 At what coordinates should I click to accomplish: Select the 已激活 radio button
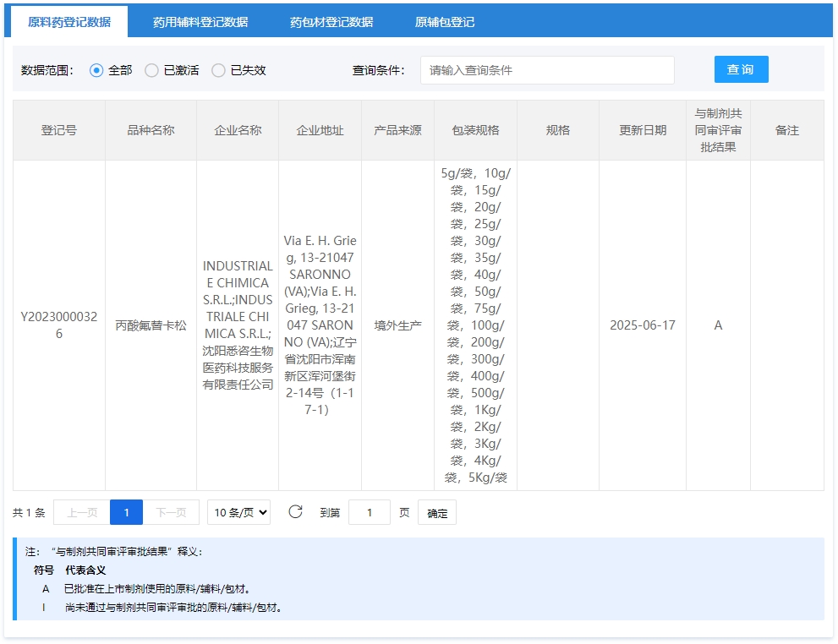point(152,70)
